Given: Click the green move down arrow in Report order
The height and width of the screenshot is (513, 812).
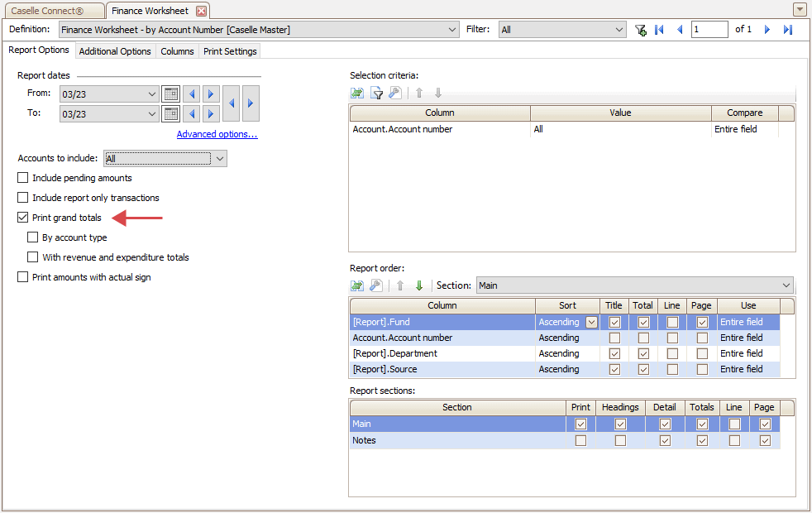Looking at the screenshot, I should [x=419, y=285].
